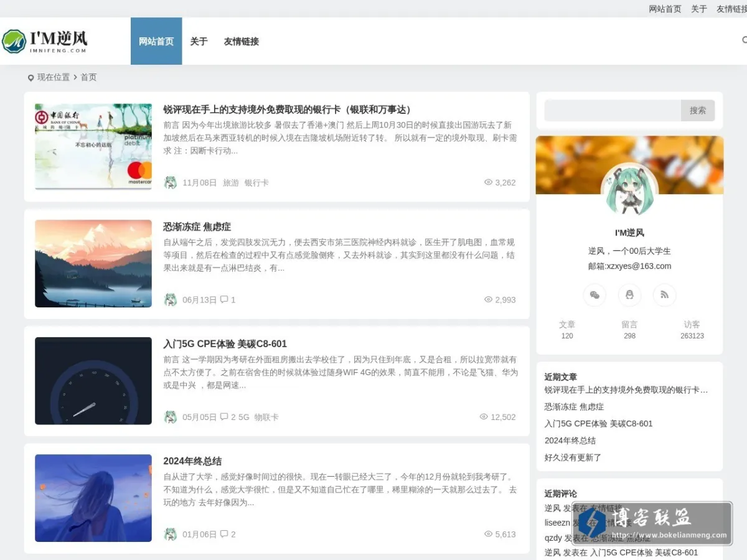Click the I'M逆风 site logo
Image resolution: width=747 pixels, height=560 pixels.
point(45,41)
